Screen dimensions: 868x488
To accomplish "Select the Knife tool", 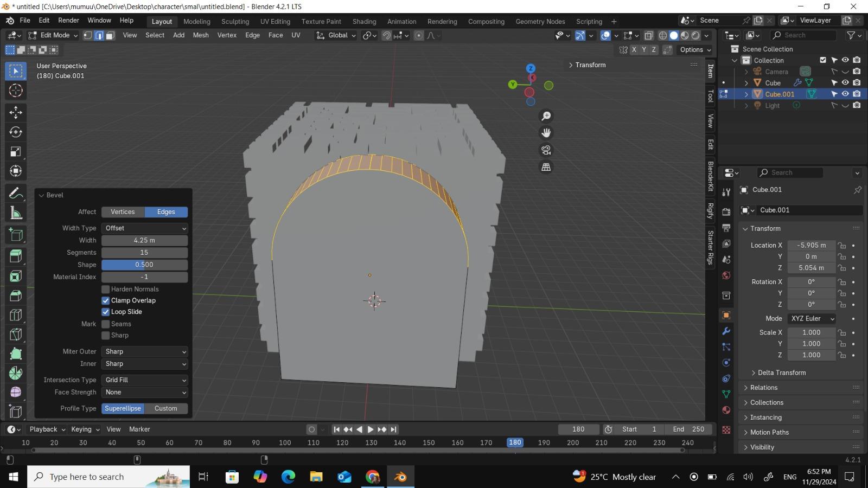I will click(16, 335).
